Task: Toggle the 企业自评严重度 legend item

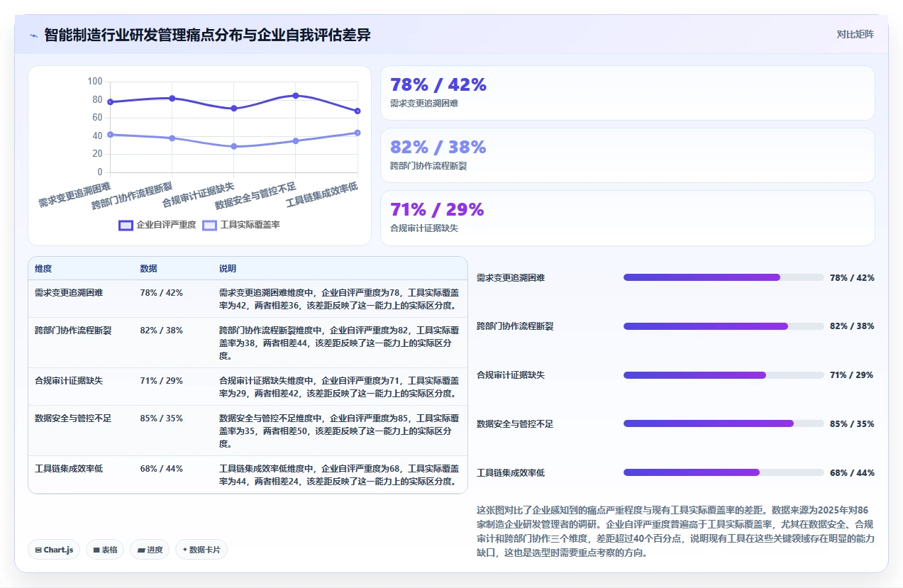Action: [x=157, y=225]
